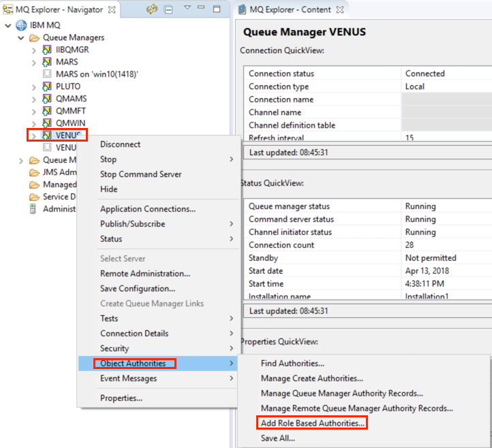Click the Start date Apr 13, 2018 value
This screenshot has height=448, width=492.
(x=427, y=271)
